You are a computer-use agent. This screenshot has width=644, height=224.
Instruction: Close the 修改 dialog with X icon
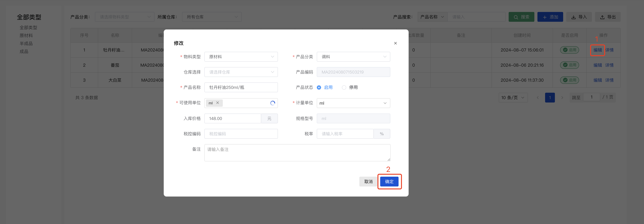coord(395,43)
